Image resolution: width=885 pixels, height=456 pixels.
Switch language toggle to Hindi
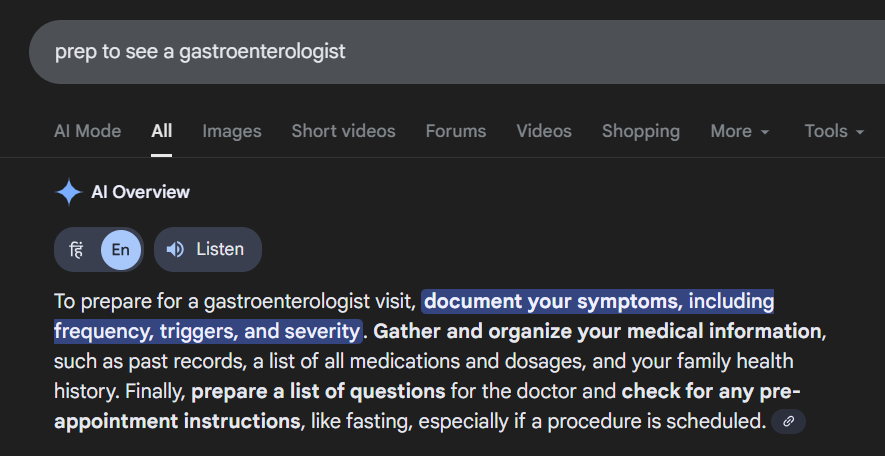(x=77, y=249)
